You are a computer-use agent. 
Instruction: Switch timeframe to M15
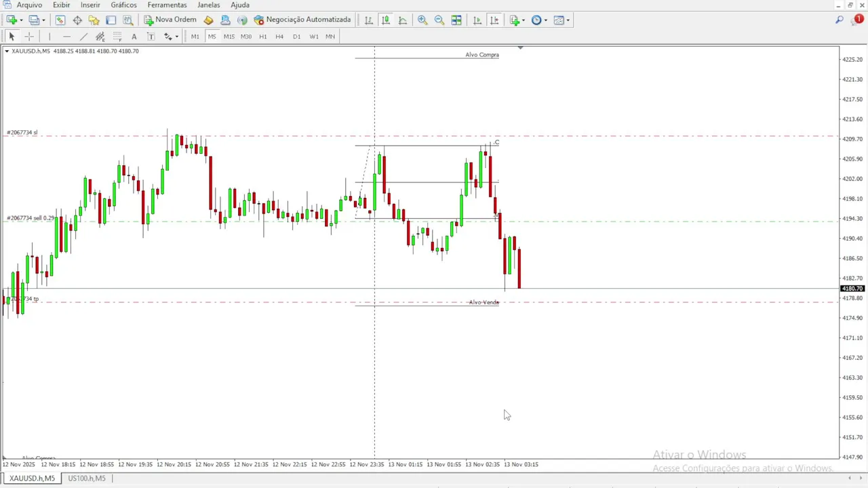click(229, 37)
